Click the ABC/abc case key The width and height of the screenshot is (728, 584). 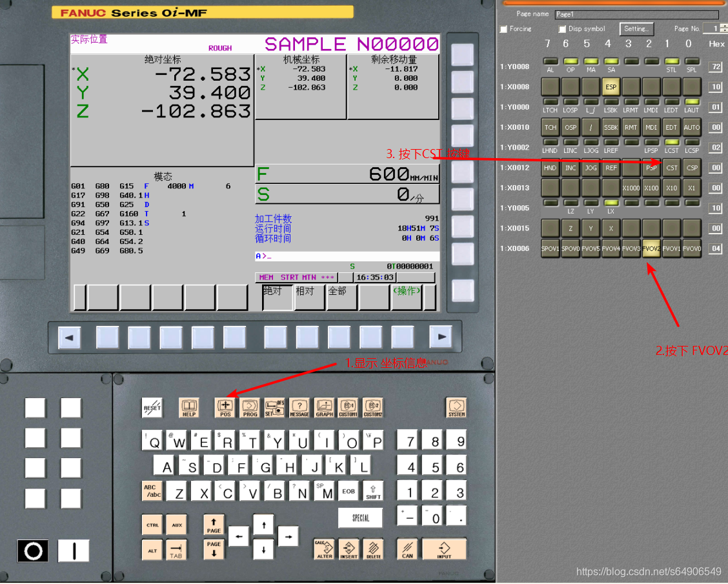152,491
